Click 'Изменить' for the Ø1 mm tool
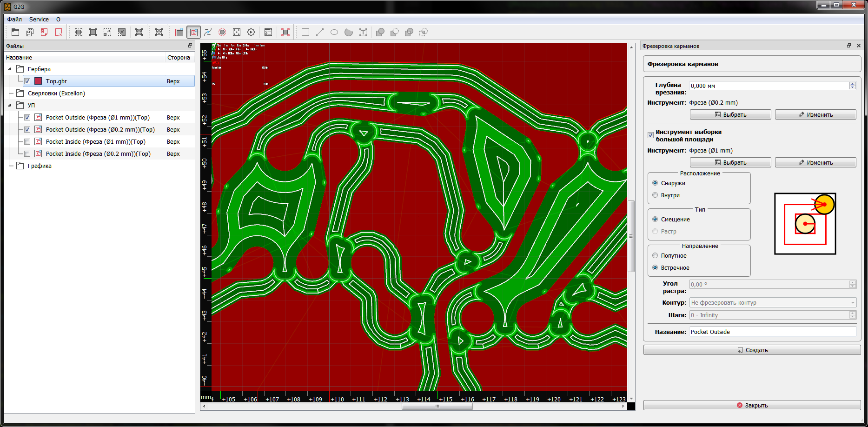The width and height of the screenshot is (868, 427). [815, 163]
